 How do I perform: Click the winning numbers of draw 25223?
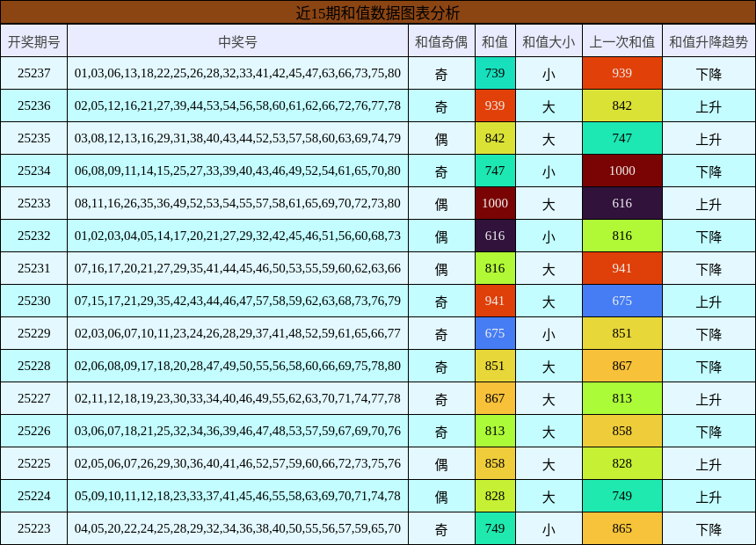pos(237,528)
